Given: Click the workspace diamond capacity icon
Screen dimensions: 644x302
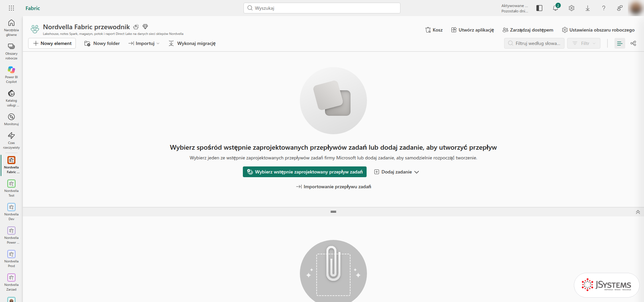Looking at the screenshot, I should [145, 27].
